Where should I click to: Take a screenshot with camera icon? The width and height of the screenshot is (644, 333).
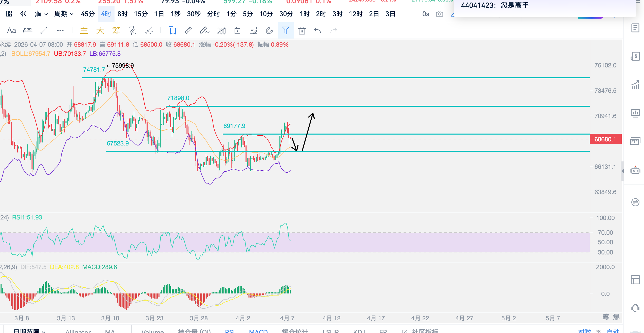(x=440, y=14)
